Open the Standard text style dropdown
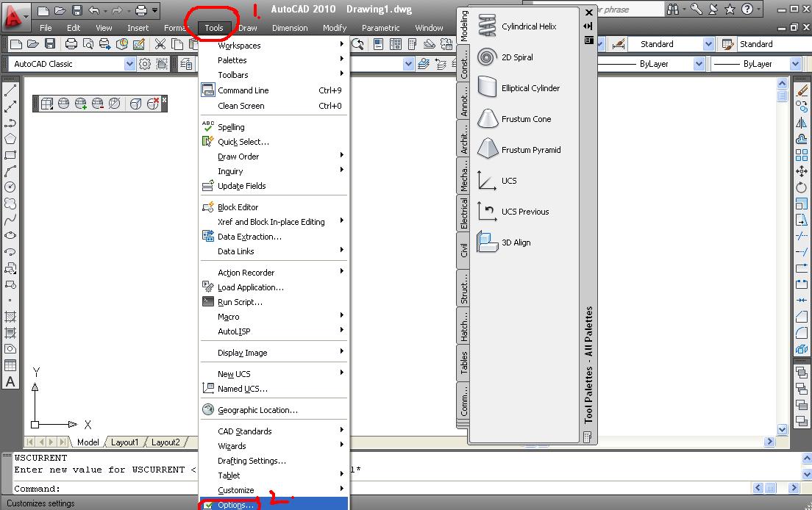The width and height of the screenshot is (812, 510). (708, 45)
